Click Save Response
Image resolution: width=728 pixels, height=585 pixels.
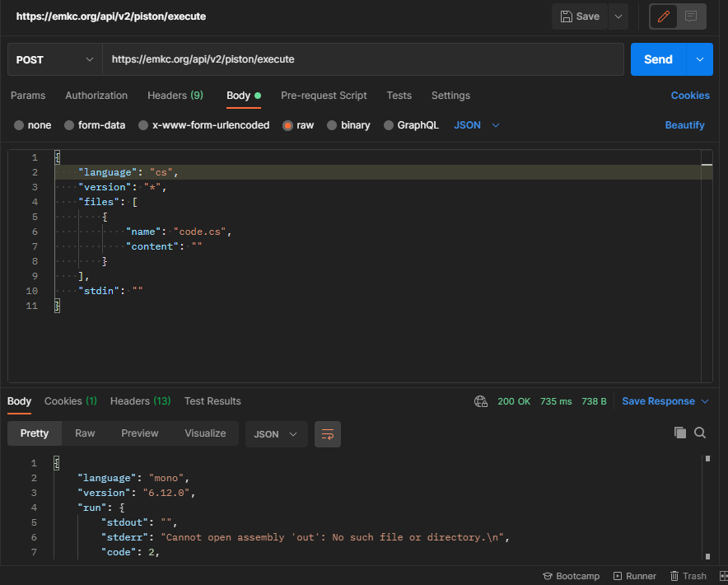tap(658, 401)
